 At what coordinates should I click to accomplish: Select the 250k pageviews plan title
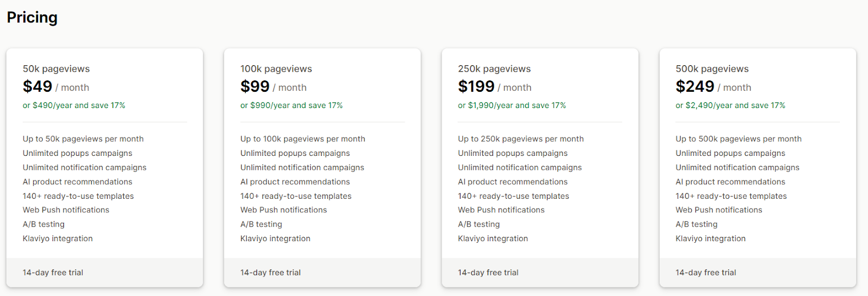[x=494, y=69]
